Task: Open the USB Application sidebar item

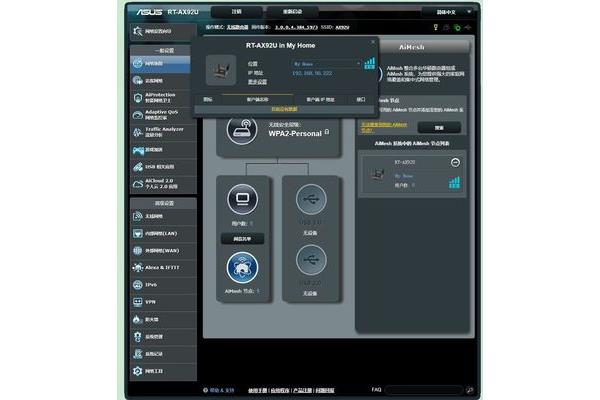Action: click(x=163, y=167)
